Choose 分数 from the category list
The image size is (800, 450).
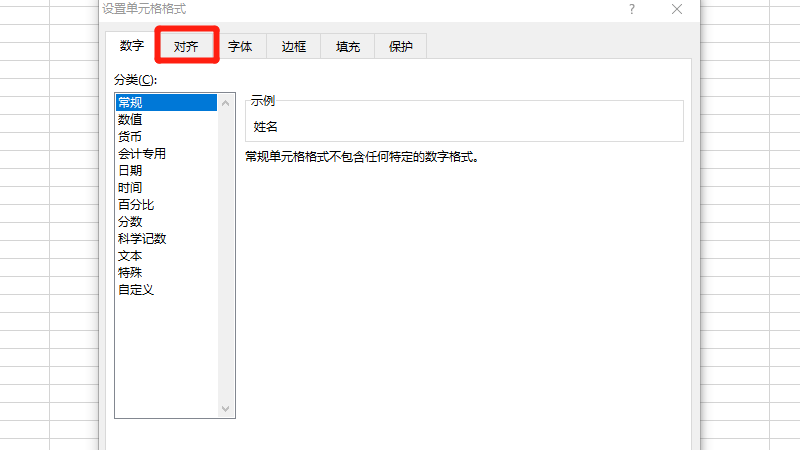pyautogui.click(x=130, y=221)
